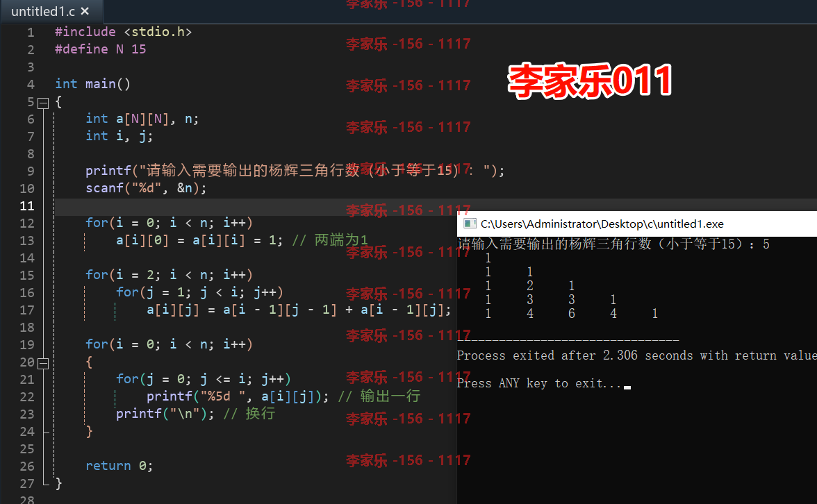Image resolution: width=817 pixels, height=504 pixels.
Task: Click line number 27 in the gutter
Action: pos(27,484)
